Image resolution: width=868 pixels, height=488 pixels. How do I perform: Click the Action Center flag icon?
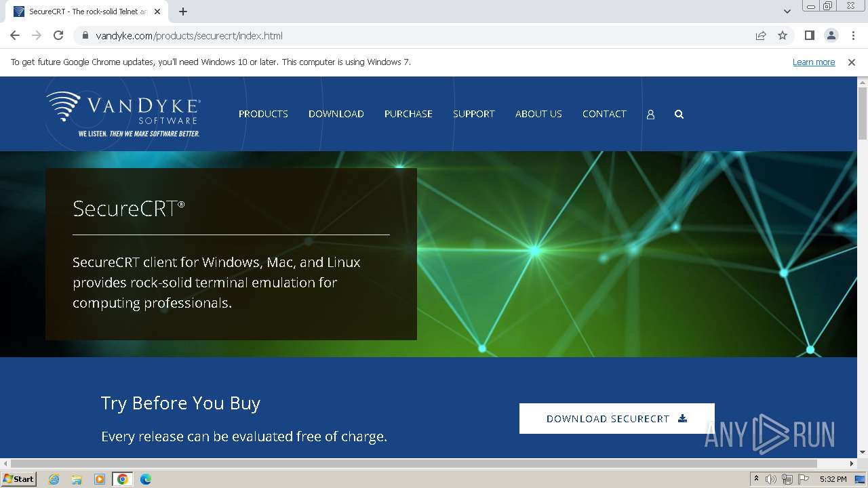[804, 479]
